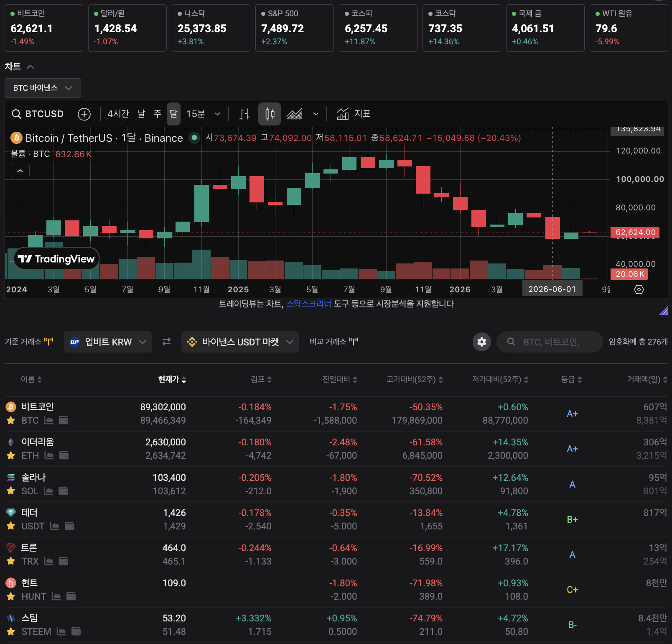Open the indicators (지표) panel
Screen dimensions: 672x644
point(354,114)
